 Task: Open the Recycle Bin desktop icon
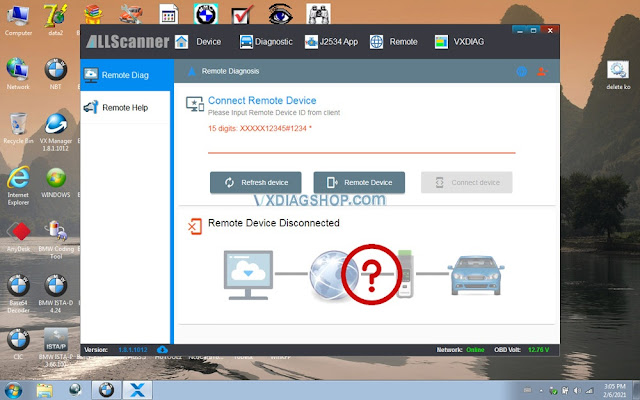point(18,128)
